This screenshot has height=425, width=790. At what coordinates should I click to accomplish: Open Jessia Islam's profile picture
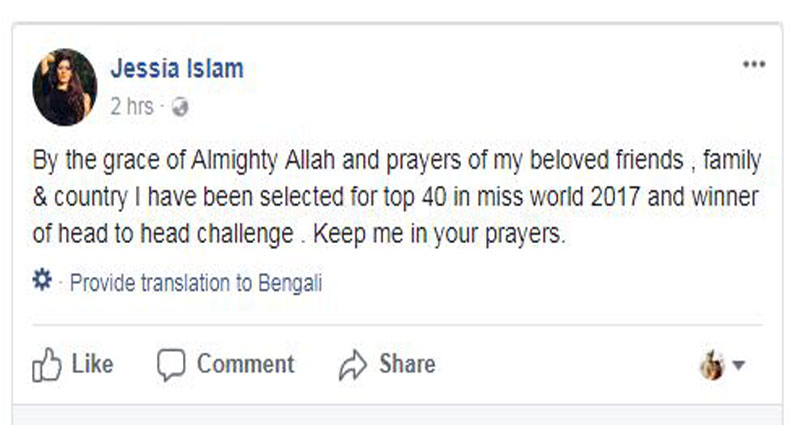[x=65, y=87]
